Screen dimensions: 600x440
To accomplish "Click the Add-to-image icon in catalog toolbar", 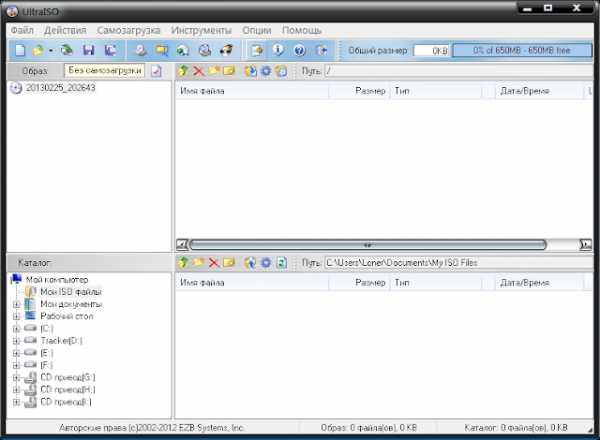I will [250, 262].
